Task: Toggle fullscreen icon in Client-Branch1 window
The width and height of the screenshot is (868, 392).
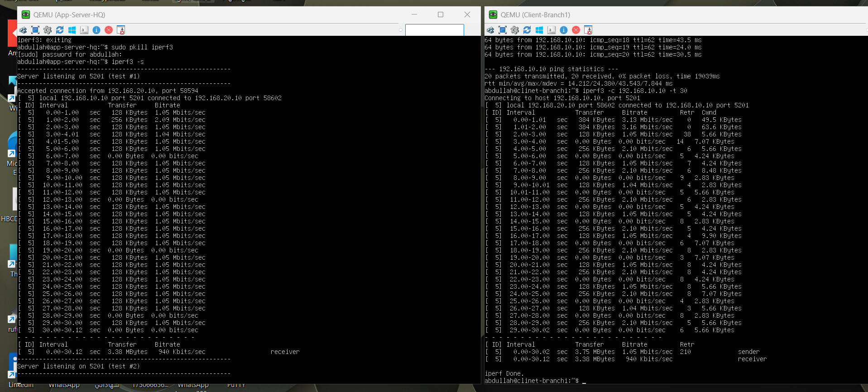Action: (503, 30)
